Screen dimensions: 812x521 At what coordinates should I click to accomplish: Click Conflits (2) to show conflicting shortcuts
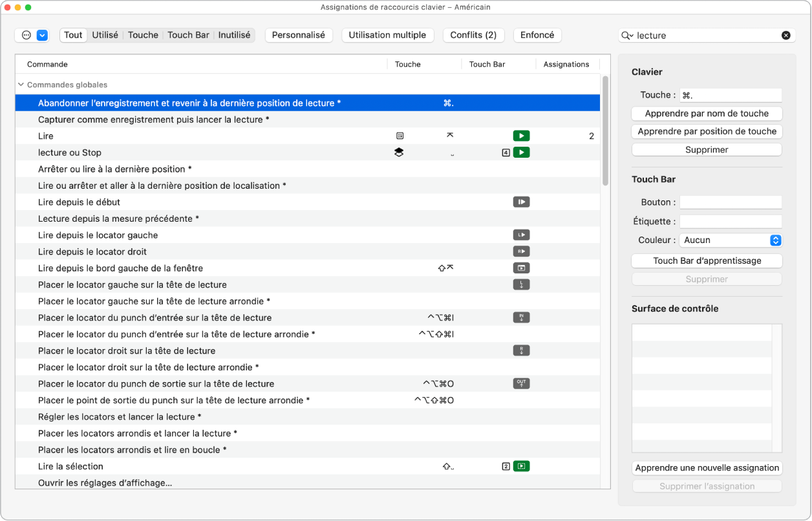[473, 35]
